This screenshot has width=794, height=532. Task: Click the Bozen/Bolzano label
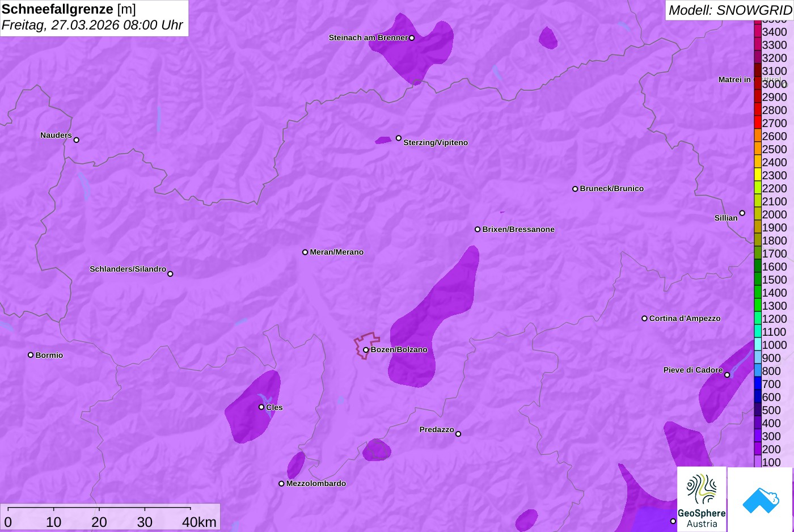399,349
